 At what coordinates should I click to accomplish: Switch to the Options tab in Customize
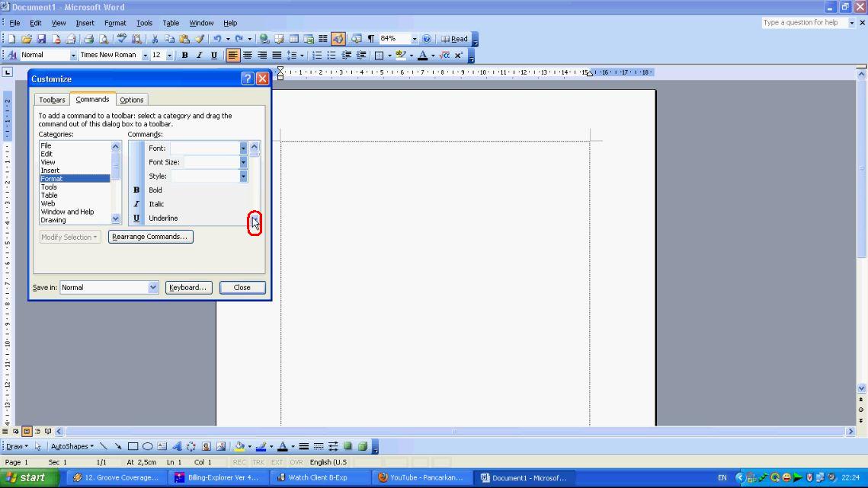[132, 100]
